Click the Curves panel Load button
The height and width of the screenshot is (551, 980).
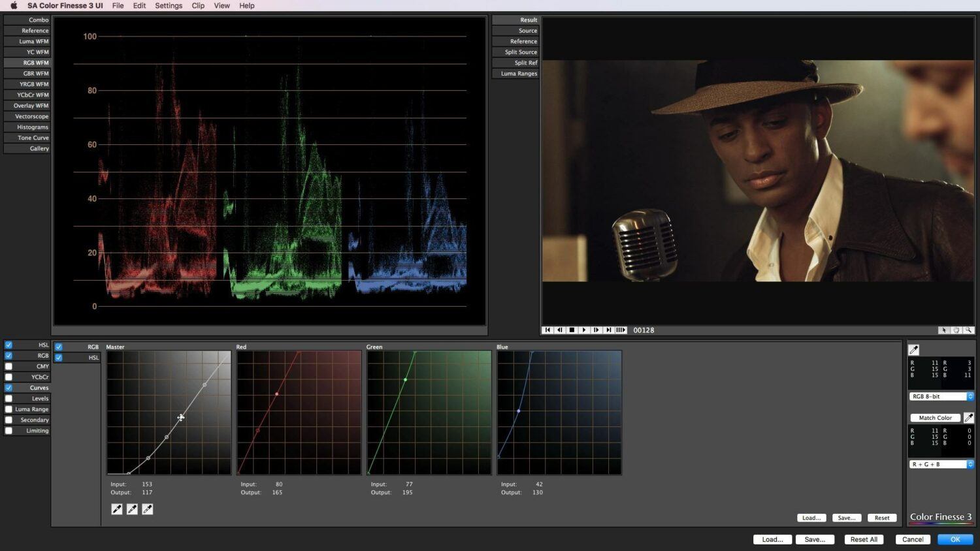tap(811, 518)
